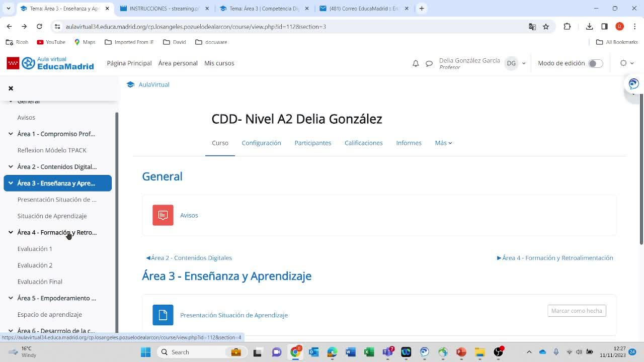Viewport: 644px width, 362px height.
Task: Open the Avisos forum link
Action: point(189,215)
